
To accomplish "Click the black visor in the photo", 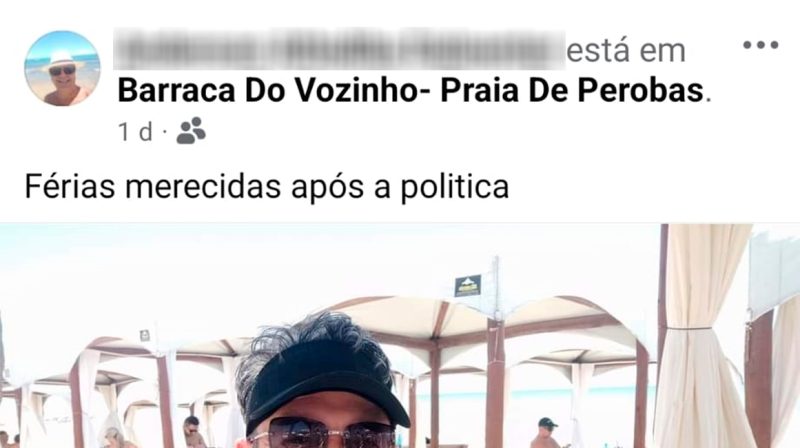I will pyautogui.click(x=327, y=385).
